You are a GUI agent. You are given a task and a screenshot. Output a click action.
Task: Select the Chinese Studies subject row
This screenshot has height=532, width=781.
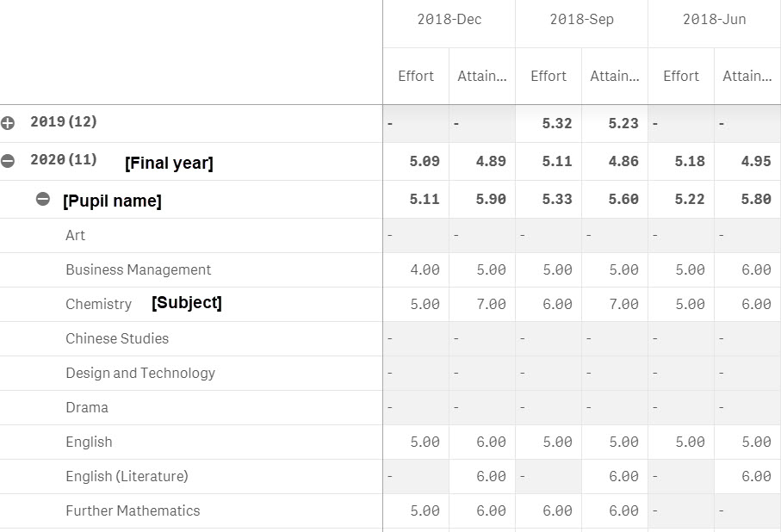click(x=117, y=338)
